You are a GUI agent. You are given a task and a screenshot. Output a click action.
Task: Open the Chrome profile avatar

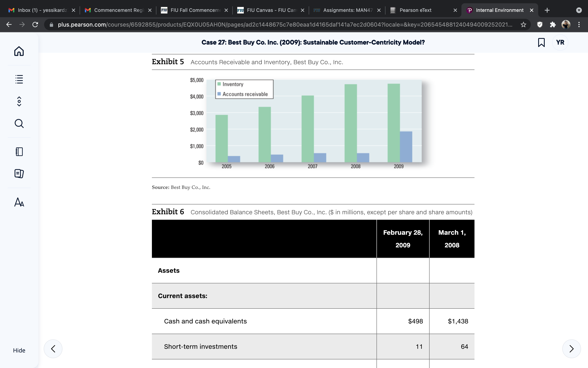[566, 25]
